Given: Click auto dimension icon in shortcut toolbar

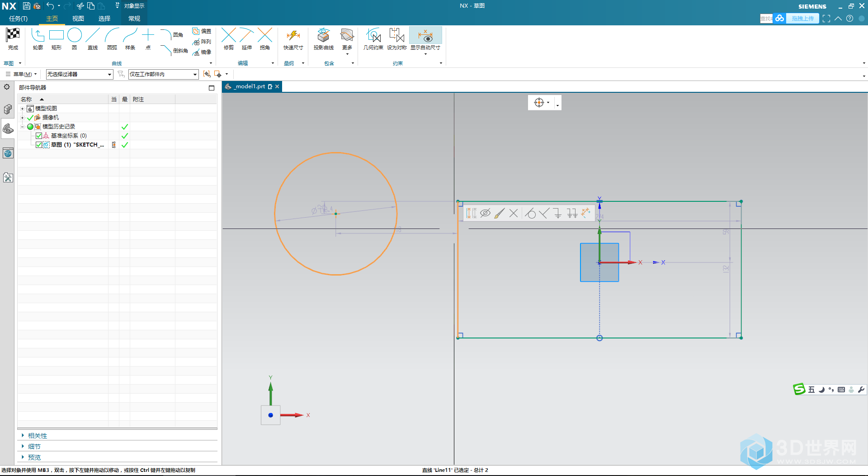Looking at the screenshot, I should pyautogui.click(x=586, y=213).
